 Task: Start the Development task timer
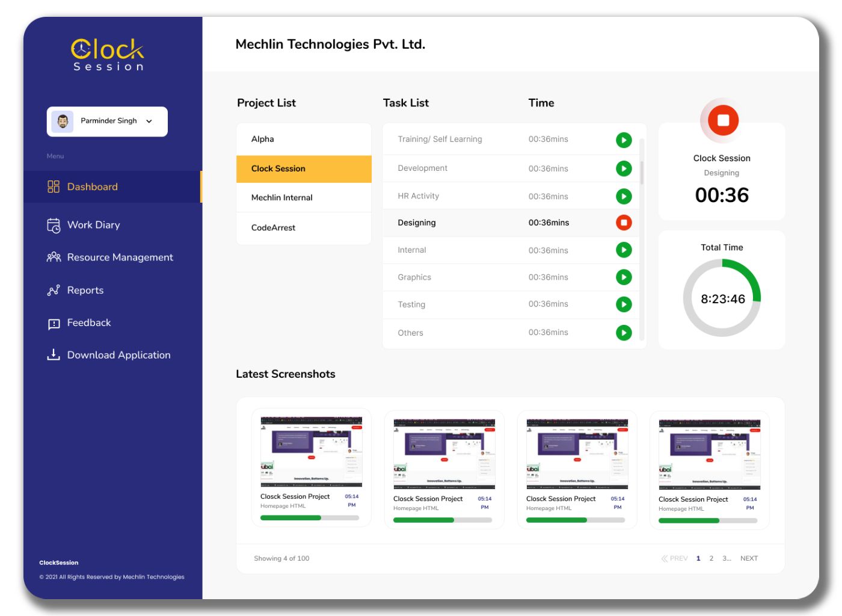tap(624, 168)
